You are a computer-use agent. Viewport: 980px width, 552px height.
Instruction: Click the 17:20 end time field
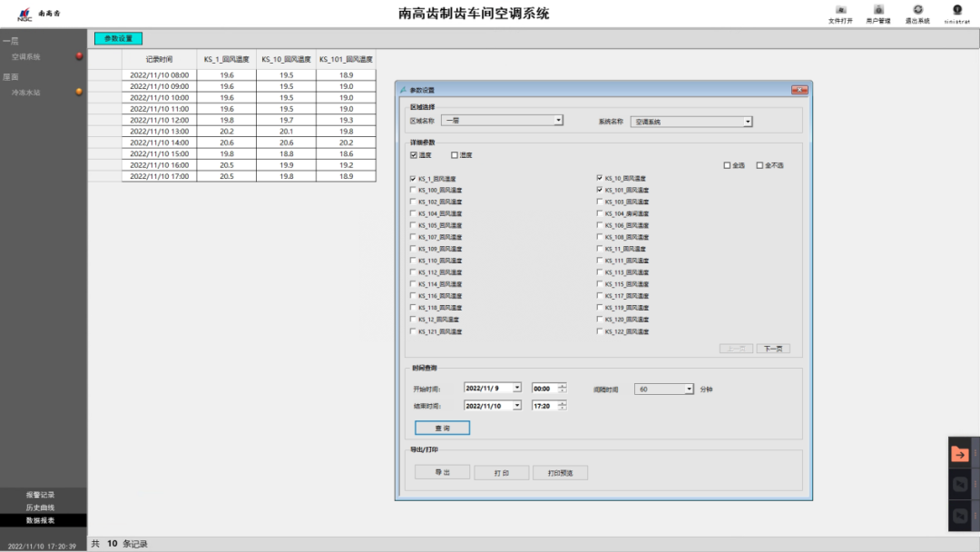544,406
